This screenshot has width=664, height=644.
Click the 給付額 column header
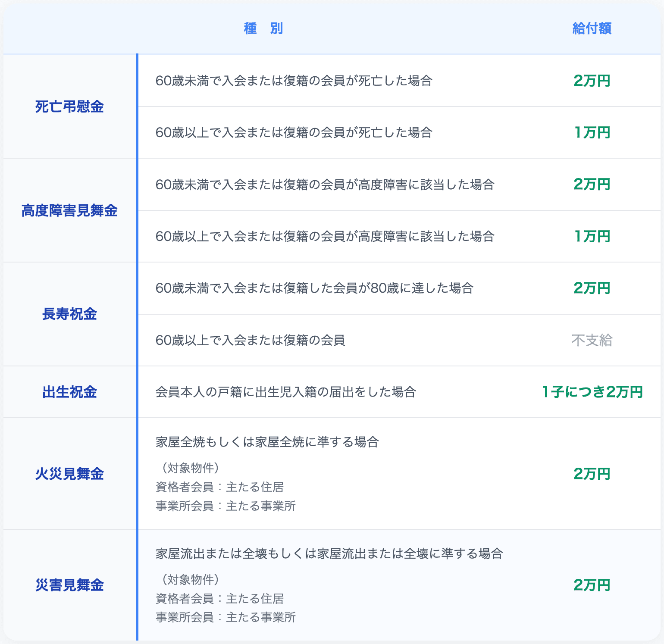pyautogui.click(x=592, y=28)
